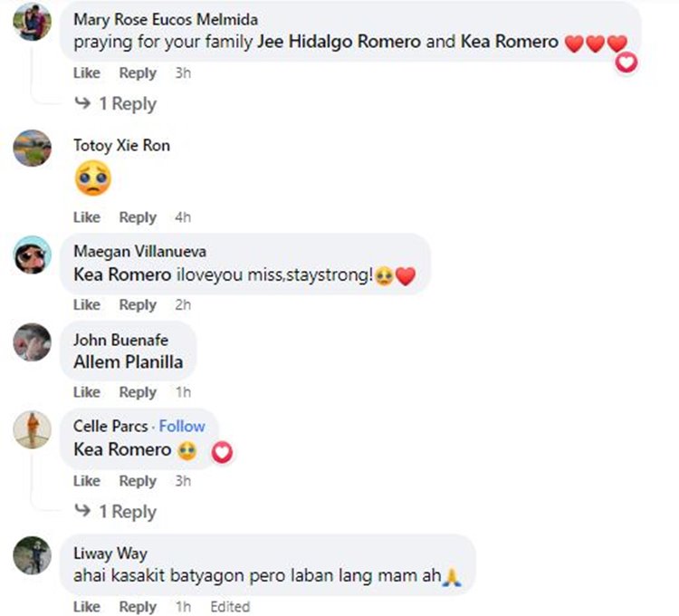Screen dimensions: 679x616
Task: Open Mary Rose Eucos Melmida's profile picture
Action: (x=32, y=22)
